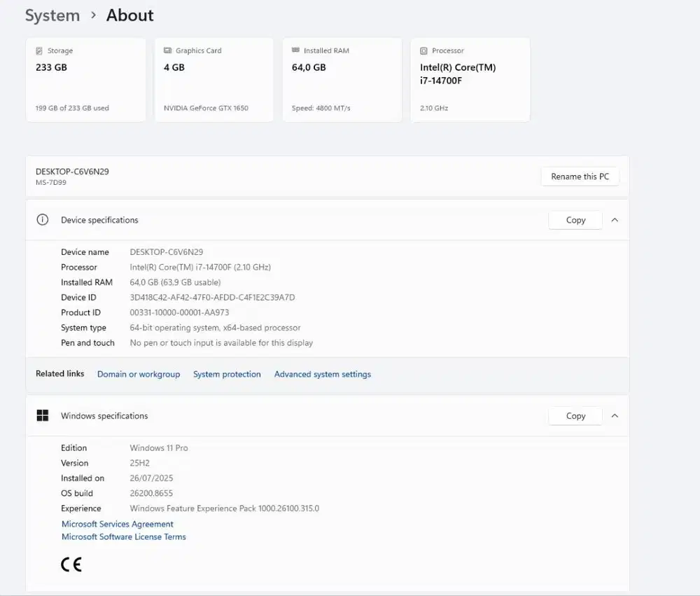This screenshot has height=596, width=700.
Task: Click the Windows logo icon
Action: (43, 415)
